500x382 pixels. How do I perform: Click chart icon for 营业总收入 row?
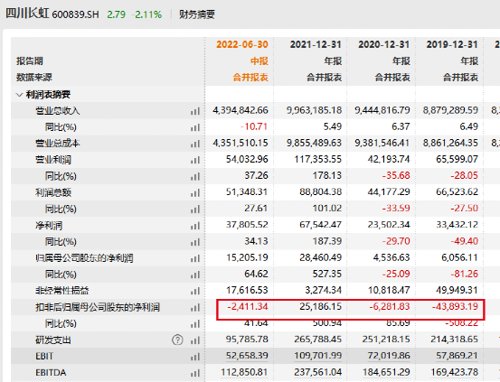(195, 111)
